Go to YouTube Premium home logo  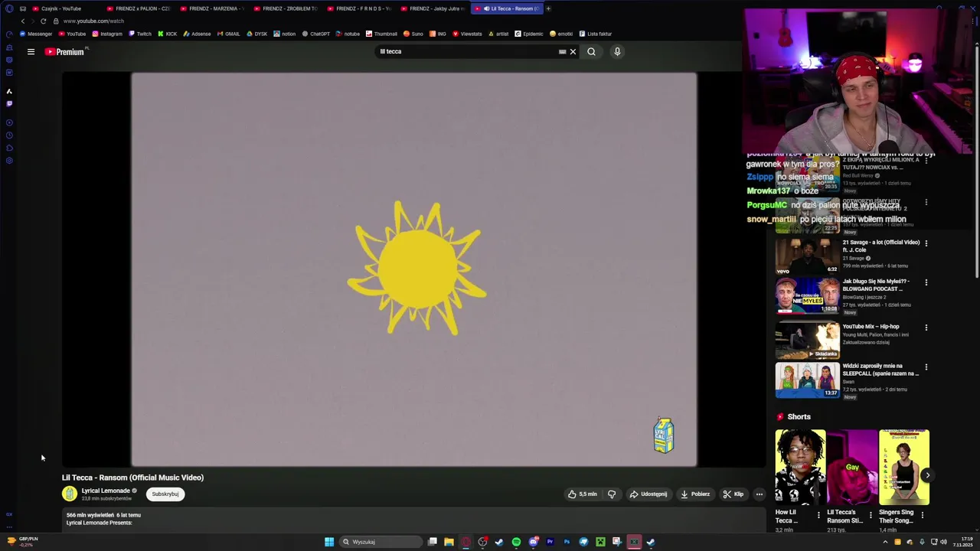pos(64,52)
